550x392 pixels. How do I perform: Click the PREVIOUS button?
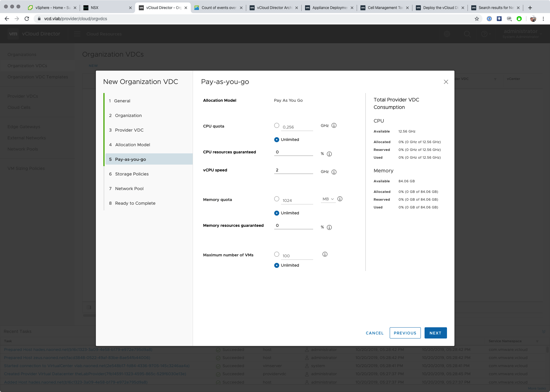tap(405, 333)
